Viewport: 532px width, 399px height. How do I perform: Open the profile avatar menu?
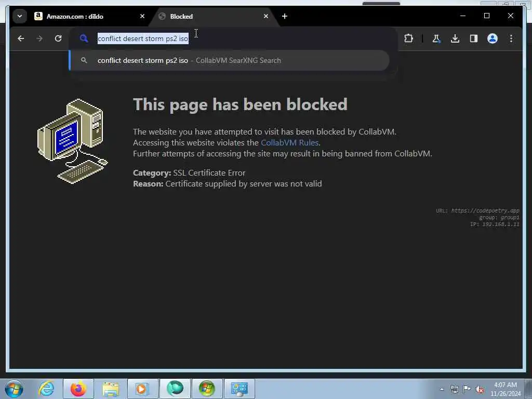pyautogui.click(x=493, y=38)
